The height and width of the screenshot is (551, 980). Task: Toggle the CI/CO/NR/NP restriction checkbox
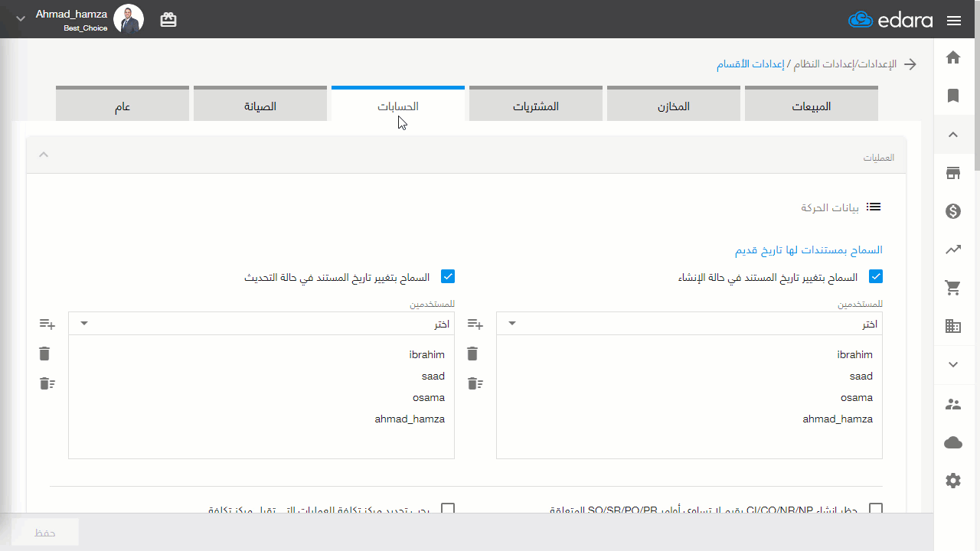coord(876,509)
